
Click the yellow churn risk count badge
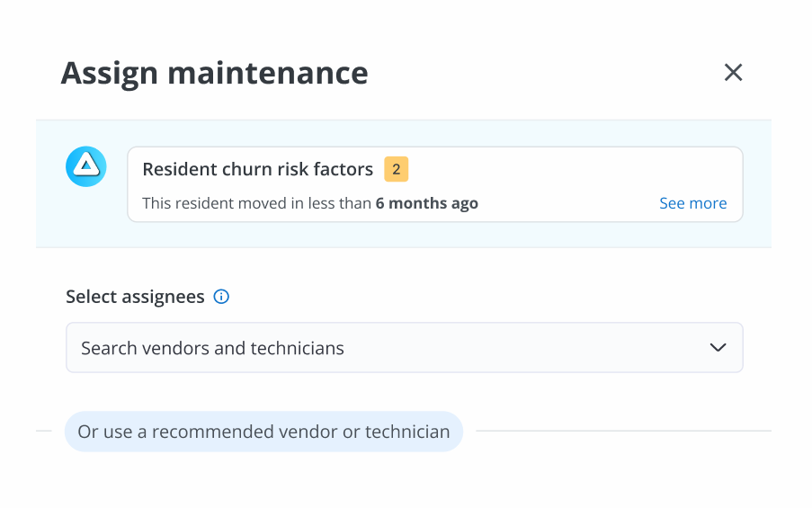pos(396,169)
